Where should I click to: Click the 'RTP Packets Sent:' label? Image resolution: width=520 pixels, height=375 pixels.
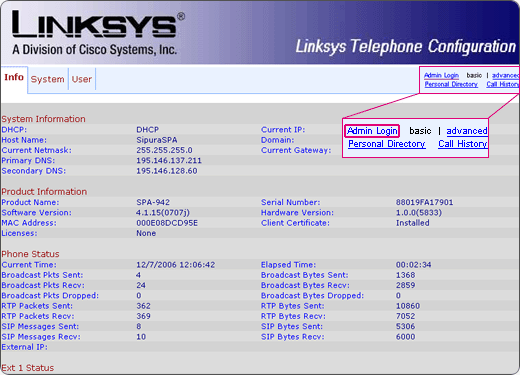click(37, 306)
